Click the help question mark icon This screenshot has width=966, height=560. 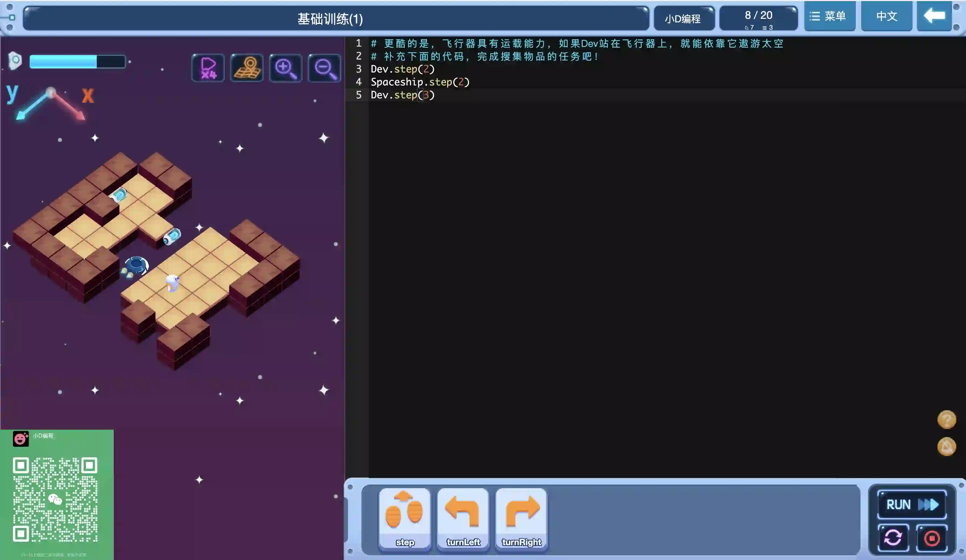click(x=946, y=419)
